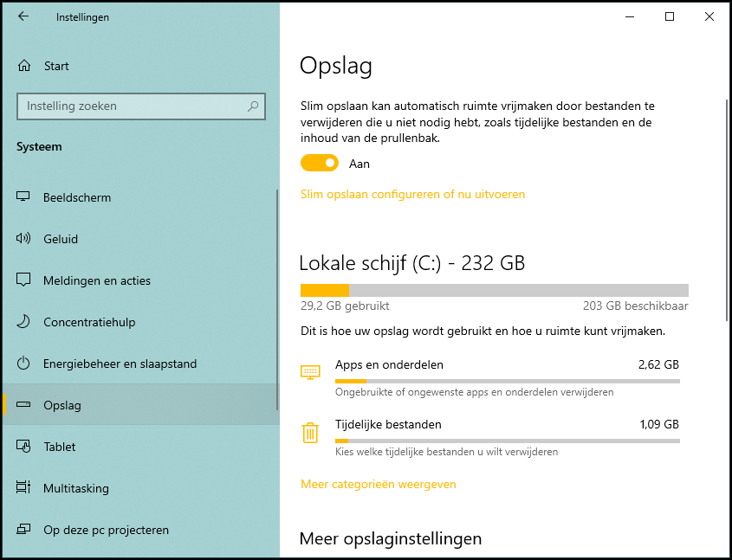The height and width of the screenshot is (560, 732).
Task: Click the Lokale schijf C usage bar
Action: [x=495, y=290]
